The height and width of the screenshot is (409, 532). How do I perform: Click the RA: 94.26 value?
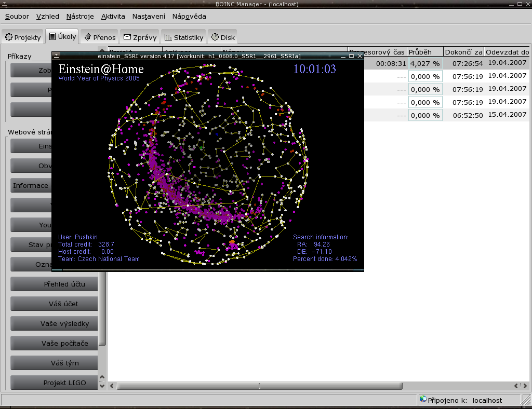tap(313, 244)
